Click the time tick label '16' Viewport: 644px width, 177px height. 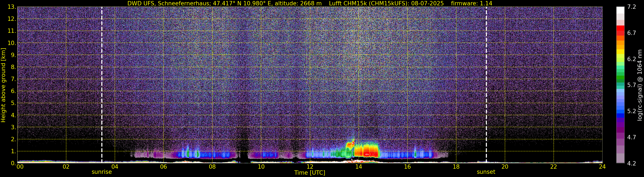pos(407,167)
